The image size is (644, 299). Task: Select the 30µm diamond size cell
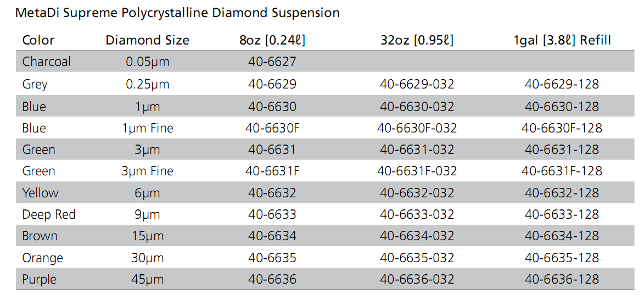tap(148, 258)
